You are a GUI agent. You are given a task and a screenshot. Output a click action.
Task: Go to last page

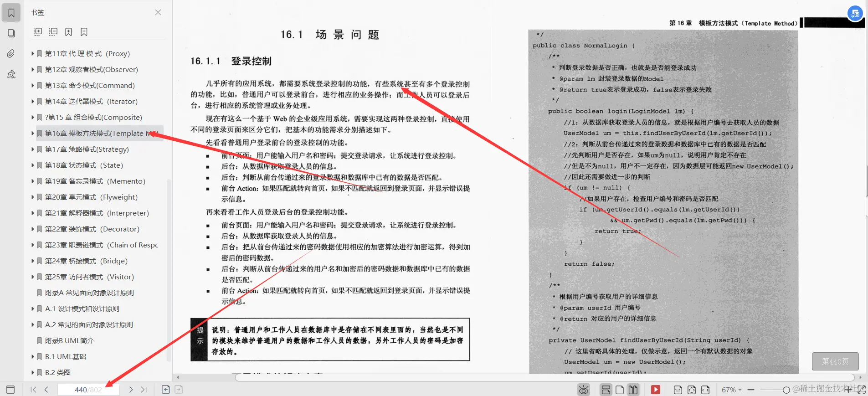pos(144,390)
